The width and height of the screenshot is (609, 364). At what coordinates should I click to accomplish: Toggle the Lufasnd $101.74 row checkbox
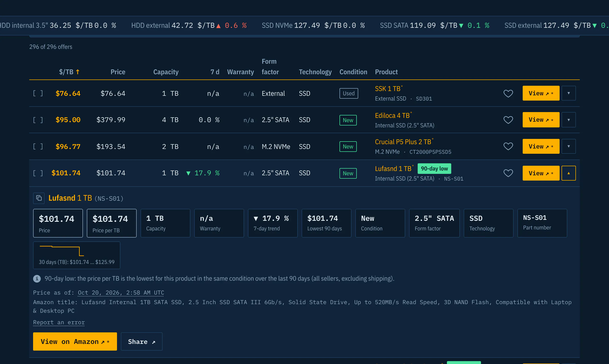tap(38, 173)
